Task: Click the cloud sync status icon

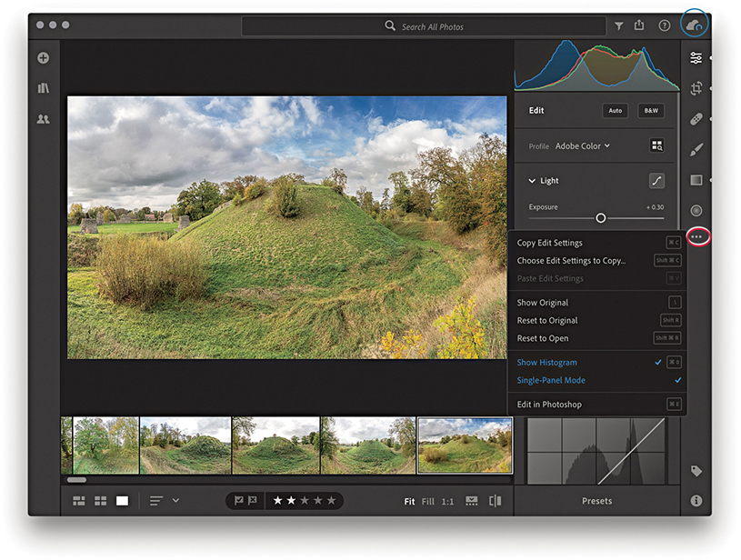Action: [695, 26]
